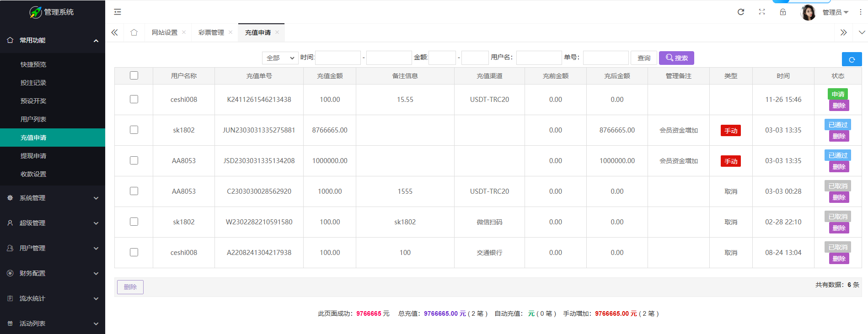Screen dimensions: 868x334
Task: Check the select-all checkbox in table header
Action: [134, 75]
